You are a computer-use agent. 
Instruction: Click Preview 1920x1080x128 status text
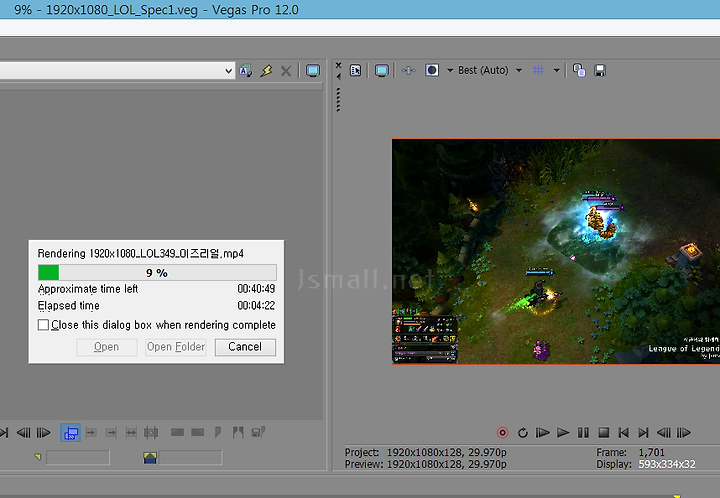coord(425,464)
